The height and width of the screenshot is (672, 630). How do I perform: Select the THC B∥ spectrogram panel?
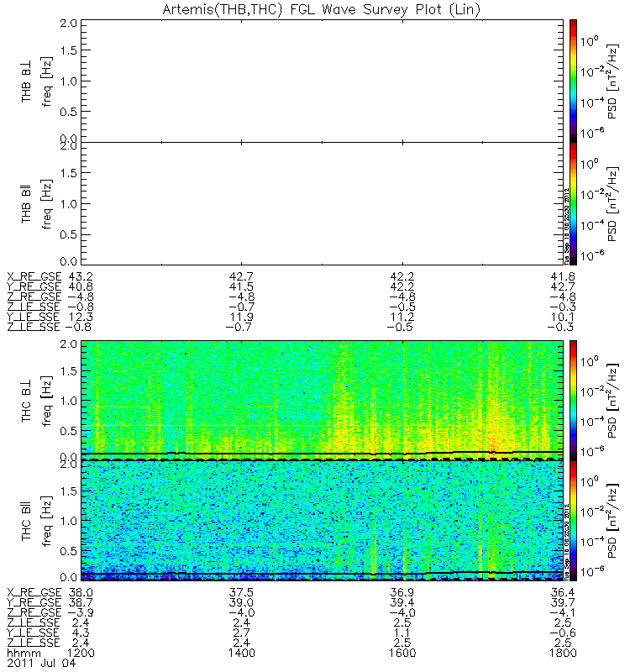coord(322,521)
